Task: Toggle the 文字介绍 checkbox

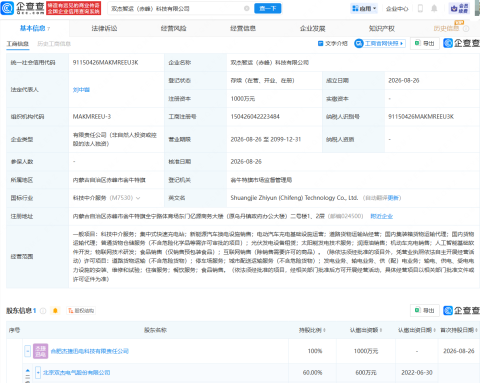Action: click(x=320, y=43)
